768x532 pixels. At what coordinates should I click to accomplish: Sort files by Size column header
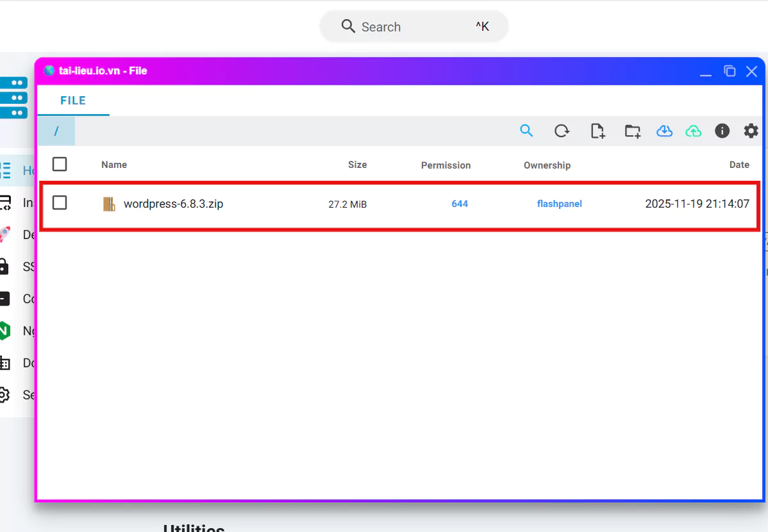pos(357,165)
